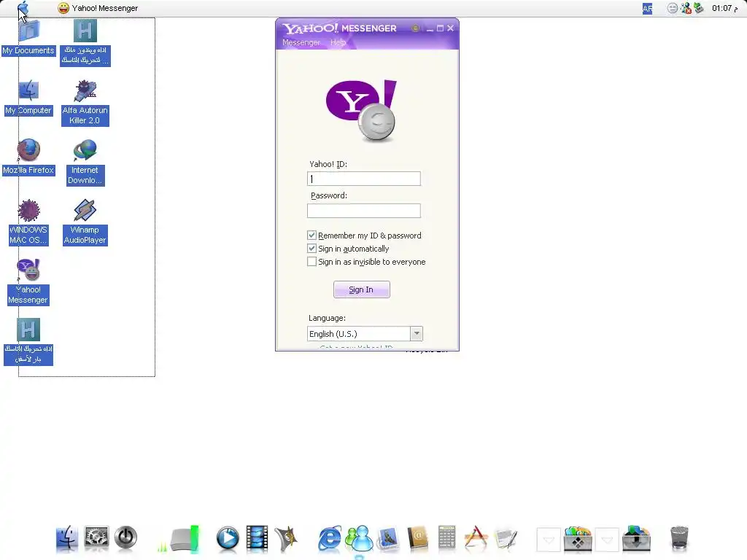Open the applications stack folder in dock

coord(578,539)
